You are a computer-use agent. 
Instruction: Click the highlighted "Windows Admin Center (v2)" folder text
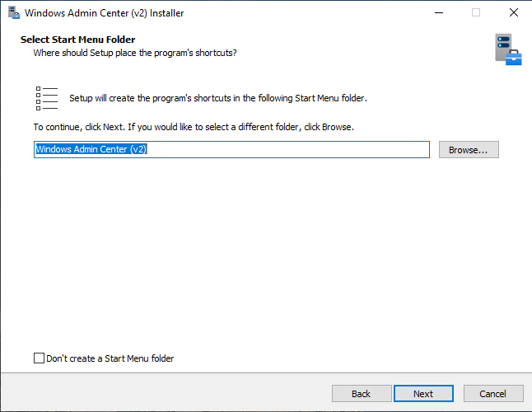click(91, 150)
